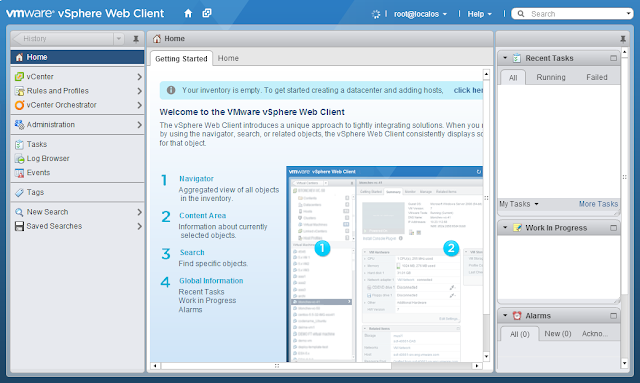Click the Recent Tasks clipboard icon

coord(517,58)
